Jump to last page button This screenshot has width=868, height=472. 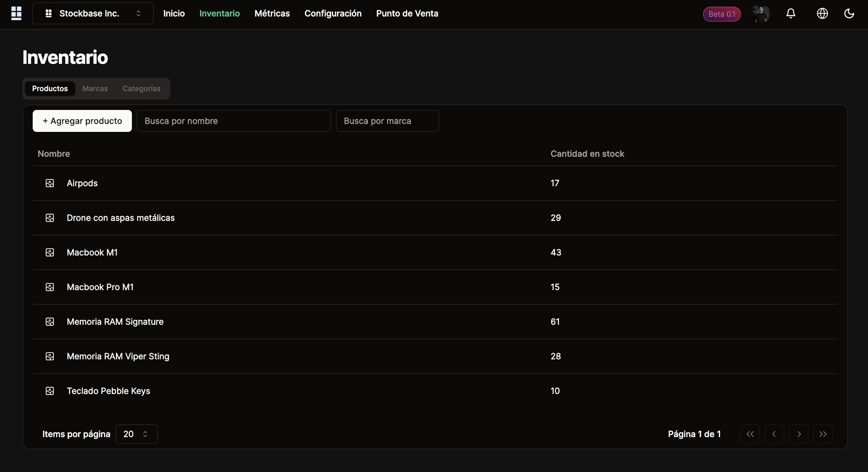pyautogui.click(x=823, y=434)
